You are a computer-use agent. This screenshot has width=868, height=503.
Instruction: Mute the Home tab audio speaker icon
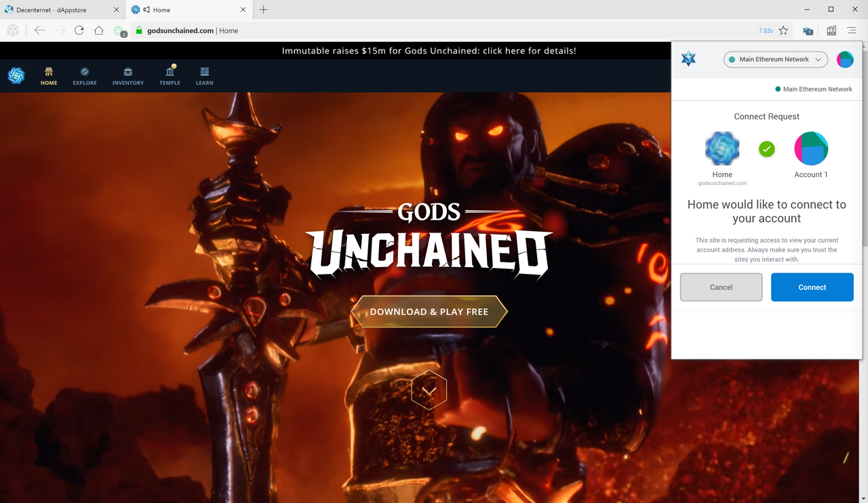tap(146, 9)
